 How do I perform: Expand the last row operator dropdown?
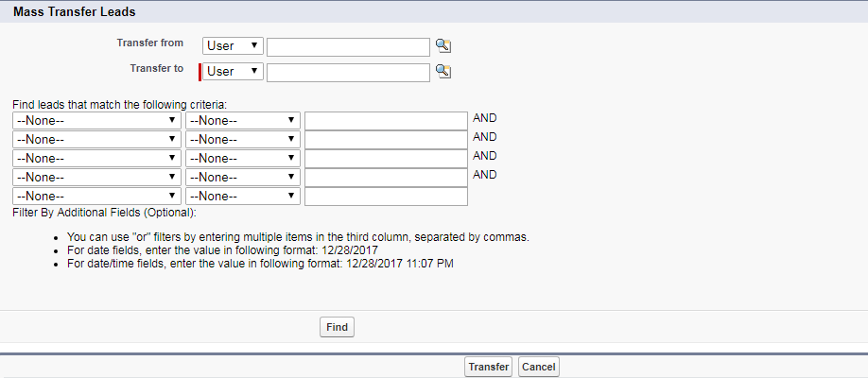242,196
